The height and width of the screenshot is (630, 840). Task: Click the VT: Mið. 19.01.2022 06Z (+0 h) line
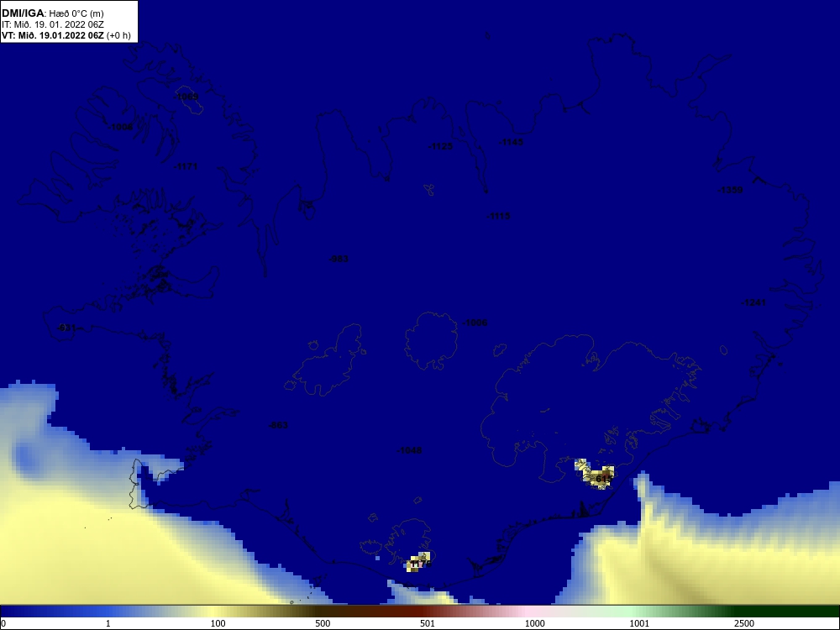pos(66,35)
